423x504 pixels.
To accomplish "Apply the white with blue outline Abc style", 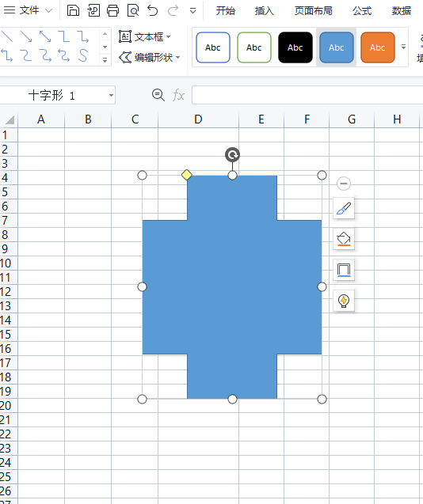I will tap(213, 47).
